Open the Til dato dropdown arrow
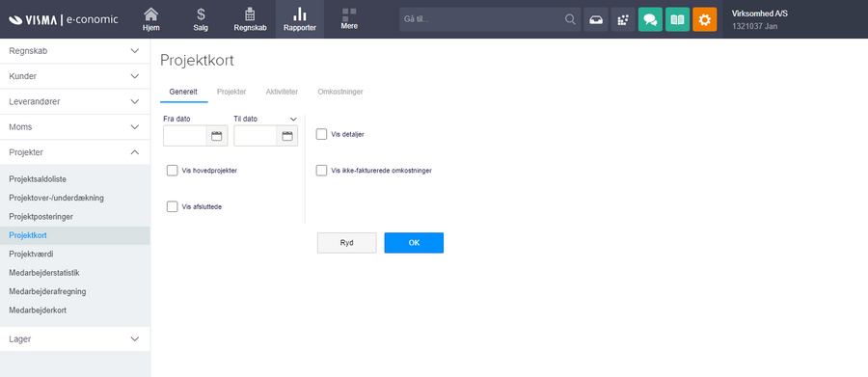Image resolution: width=868 pixels, height=377 pixels. click(293, 119)
